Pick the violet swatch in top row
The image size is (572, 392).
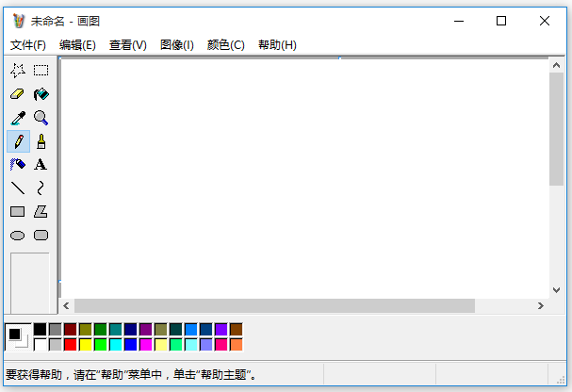tap(221, 329)
